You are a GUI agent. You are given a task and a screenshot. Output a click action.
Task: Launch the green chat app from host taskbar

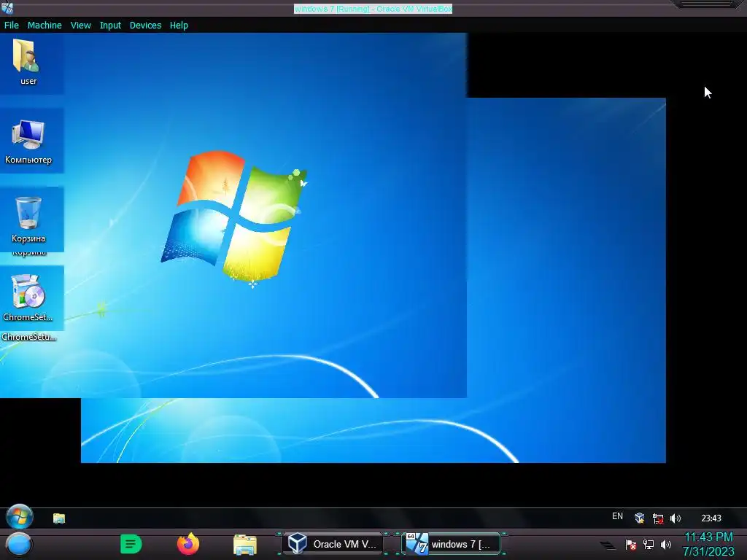(131, 544)
